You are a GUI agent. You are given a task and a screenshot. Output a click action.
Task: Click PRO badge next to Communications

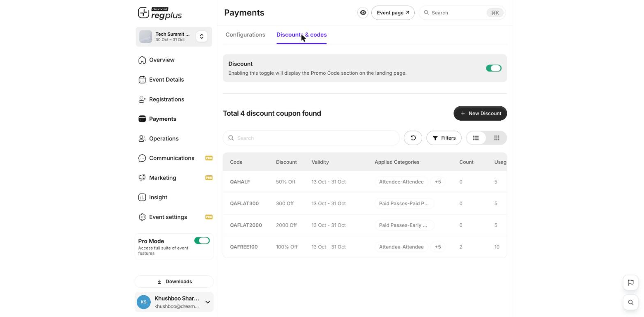pyautogui.click(x=209, y=158)
